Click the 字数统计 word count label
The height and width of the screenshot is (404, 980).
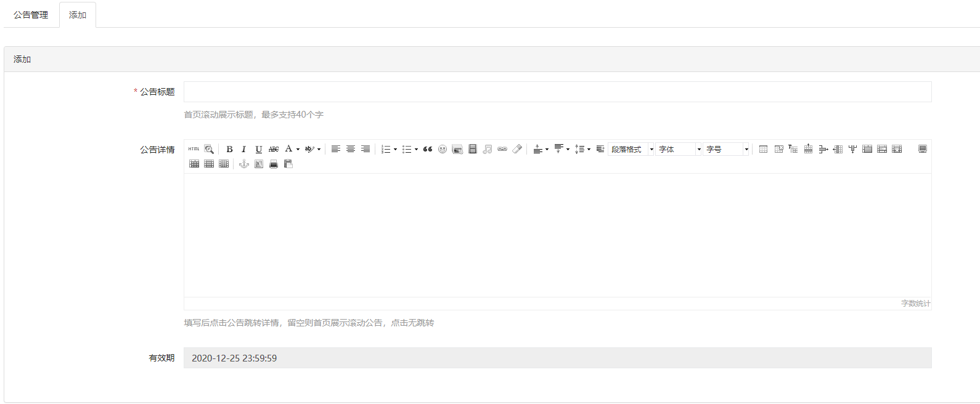(915, 304)
